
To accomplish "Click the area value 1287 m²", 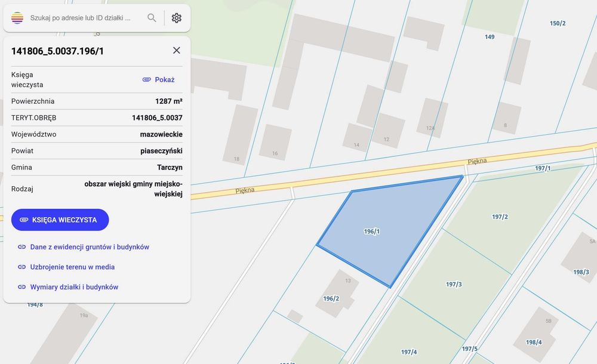I will tap(169, 101).
